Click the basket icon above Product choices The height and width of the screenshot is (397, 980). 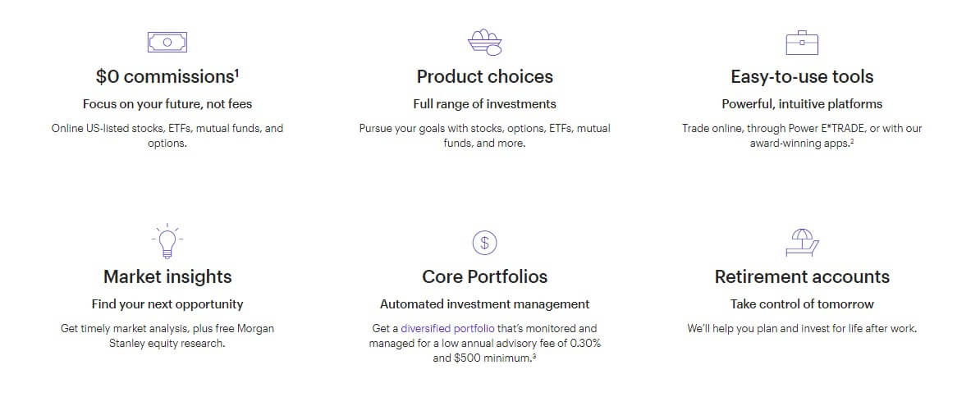[x=484, y=42]
